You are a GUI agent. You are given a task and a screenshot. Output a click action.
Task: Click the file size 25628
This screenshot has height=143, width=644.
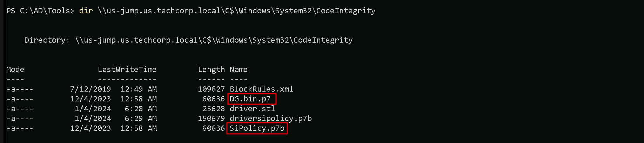(214, 109)
